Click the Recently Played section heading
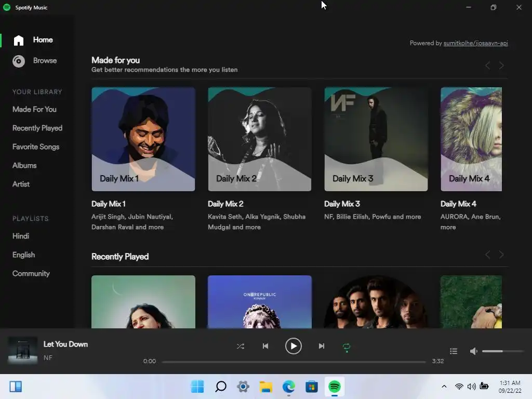Image resolution: width=532 pixels, height=399 pixels. tap(120, 257)
